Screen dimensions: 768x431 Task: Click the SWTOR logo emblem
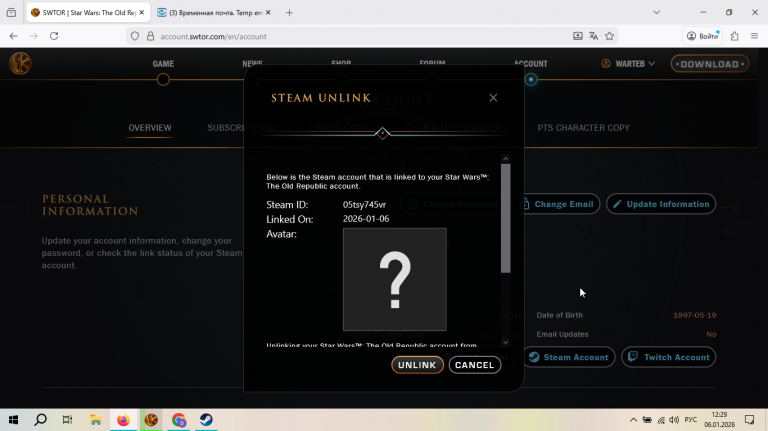click(x=20, y=63)
